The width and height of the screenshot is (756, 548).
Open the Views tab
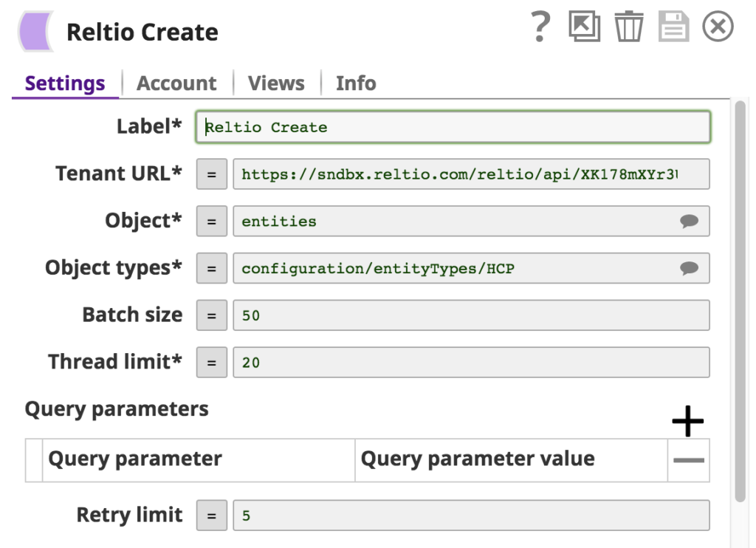(276, 83)
